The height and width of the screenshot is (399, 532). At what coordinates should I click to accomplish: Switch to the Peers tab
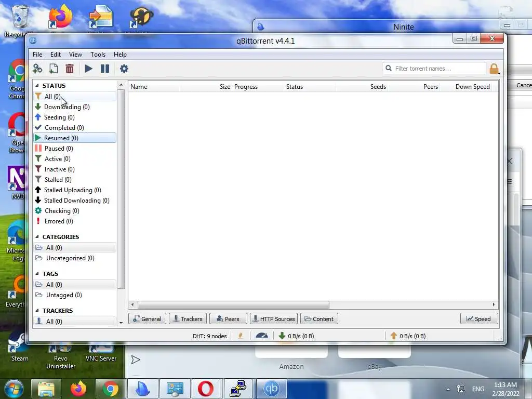pyautogui.click(x=228, y=319)
